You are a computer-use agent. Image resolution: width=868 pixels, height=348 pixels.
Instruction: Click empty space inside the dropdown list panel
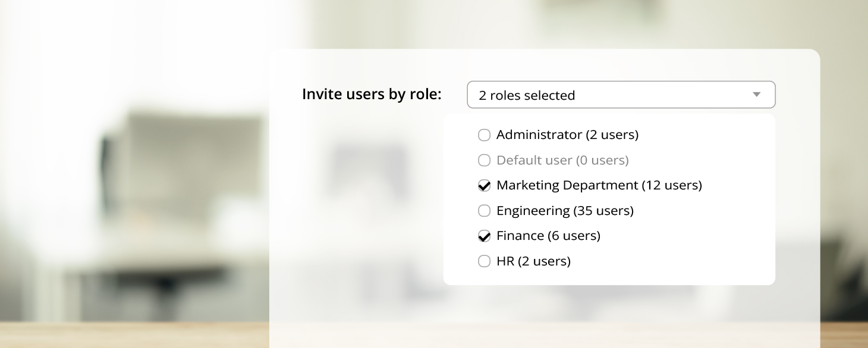point(713,249)
